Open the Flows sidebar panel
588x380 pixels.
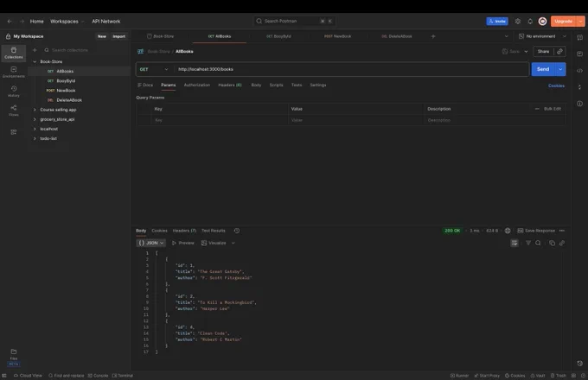click(14, 111)
